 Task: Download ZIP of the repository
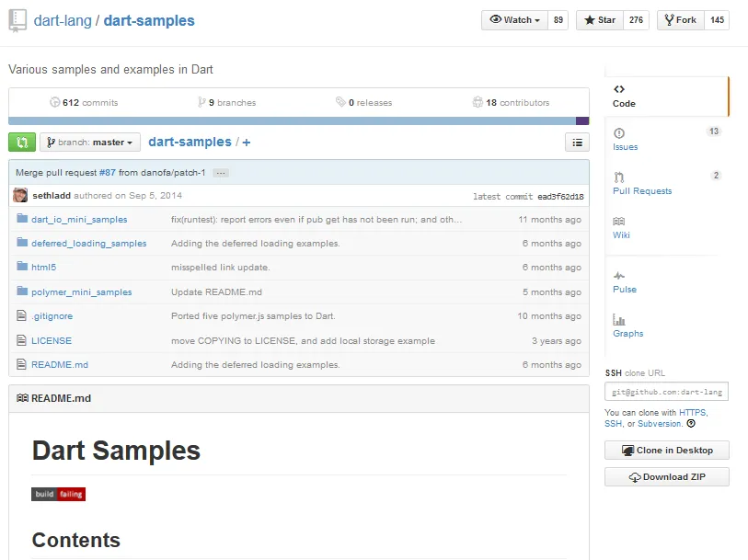pos(666,476)
